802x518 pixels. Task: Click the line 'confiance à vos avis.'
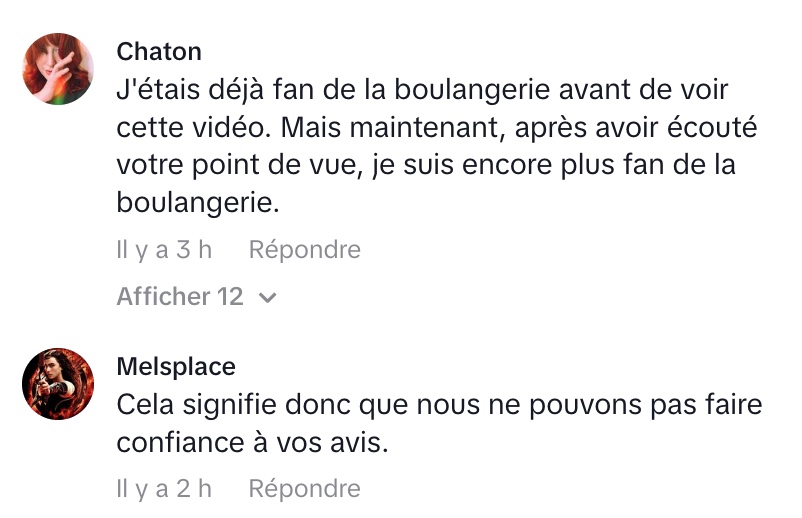(251, 442)
